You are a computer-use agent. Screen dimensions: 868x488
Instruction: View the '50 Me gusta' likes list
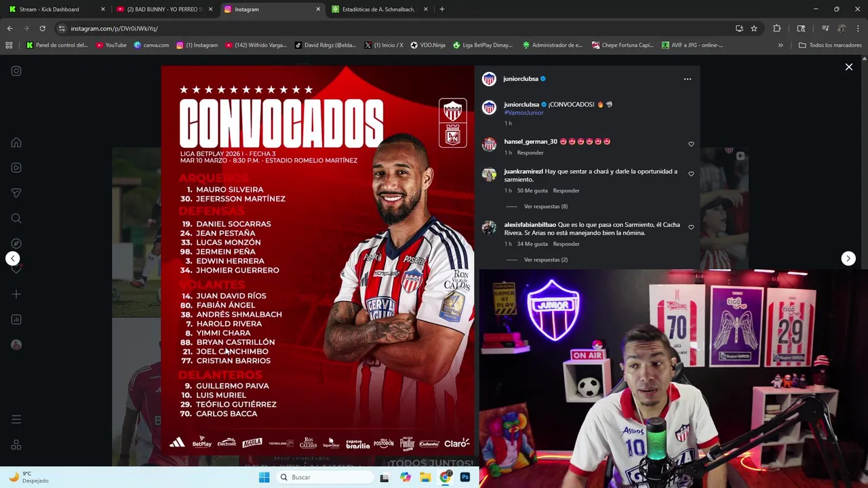click(x=532, y=190)
